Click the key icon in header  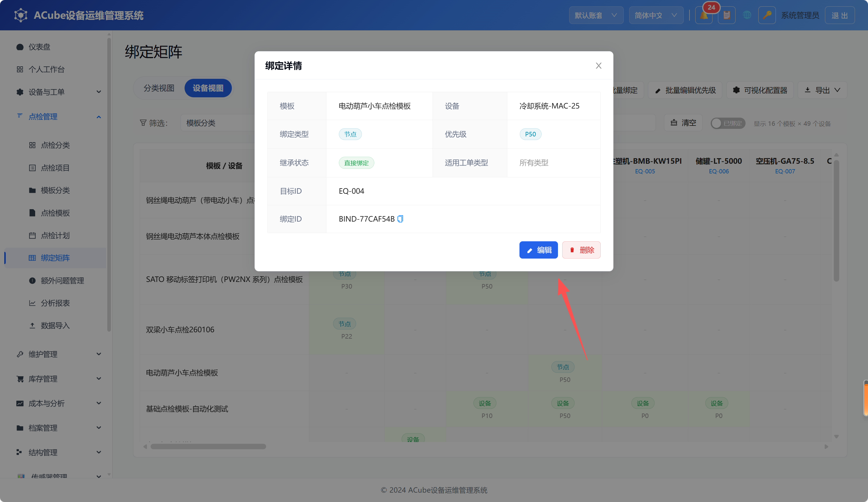[767, 15]
